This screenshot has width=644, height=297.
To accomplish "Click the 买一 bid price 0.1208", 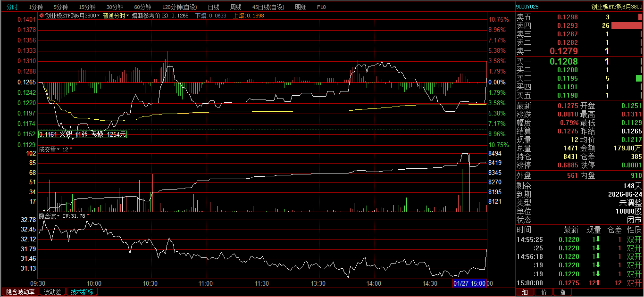I will [564, 61].
